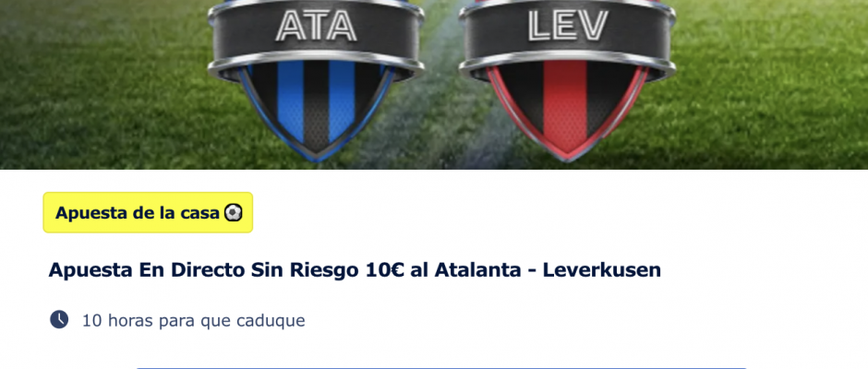Click the 'Apuesta de la casa' label text

tap(138, 213)
